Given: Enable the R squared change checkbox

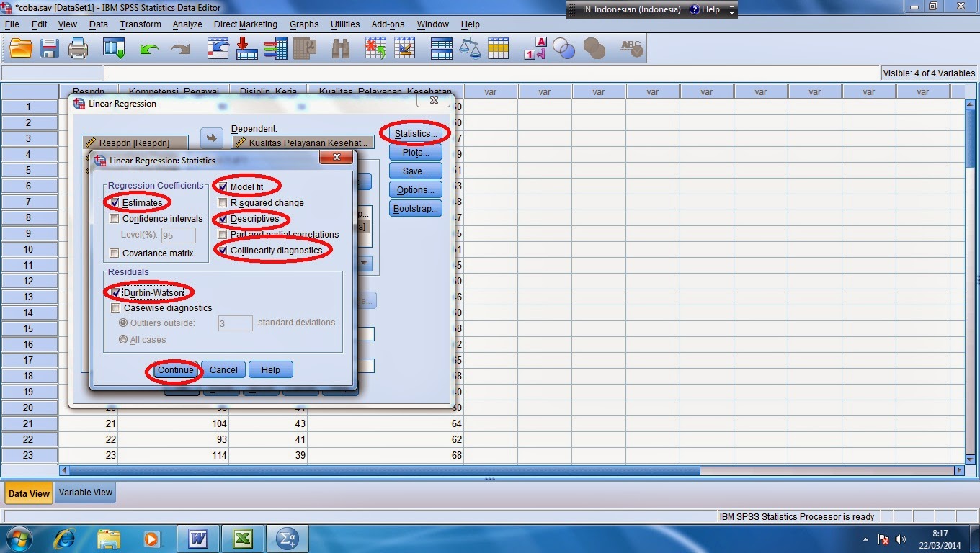Looking at the screenshot, I should coord(223,203).
